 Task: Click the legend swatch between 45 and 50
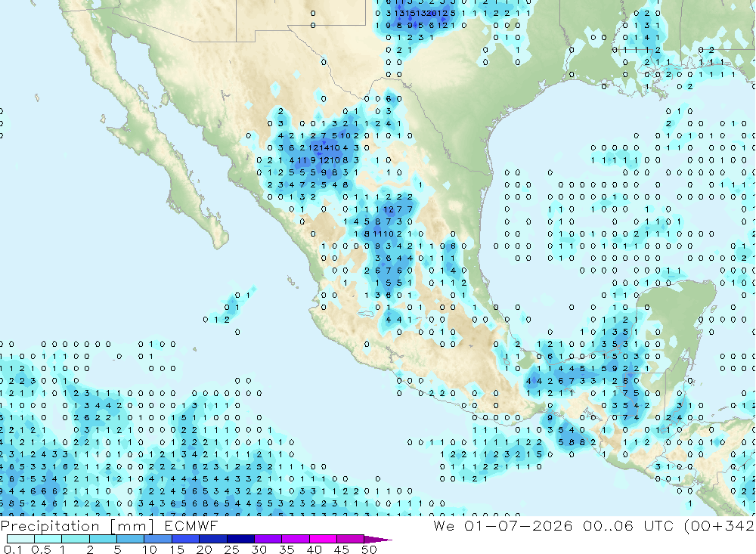(350, 539)
